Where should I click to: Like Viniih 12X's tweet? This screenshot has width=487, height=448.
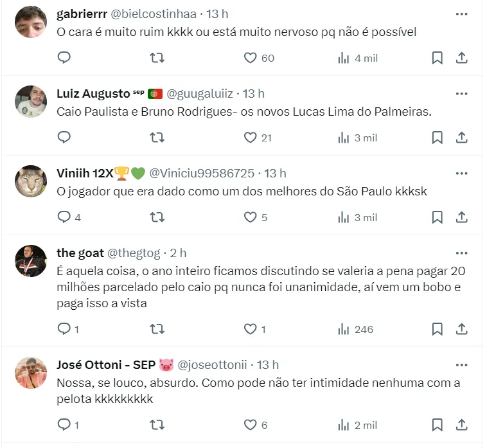tap(251, 217)
